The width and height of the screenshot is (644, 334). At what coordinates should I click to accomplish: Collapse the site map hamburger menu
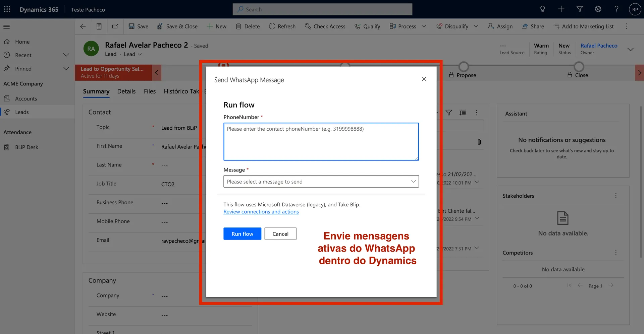click(7, 26)
